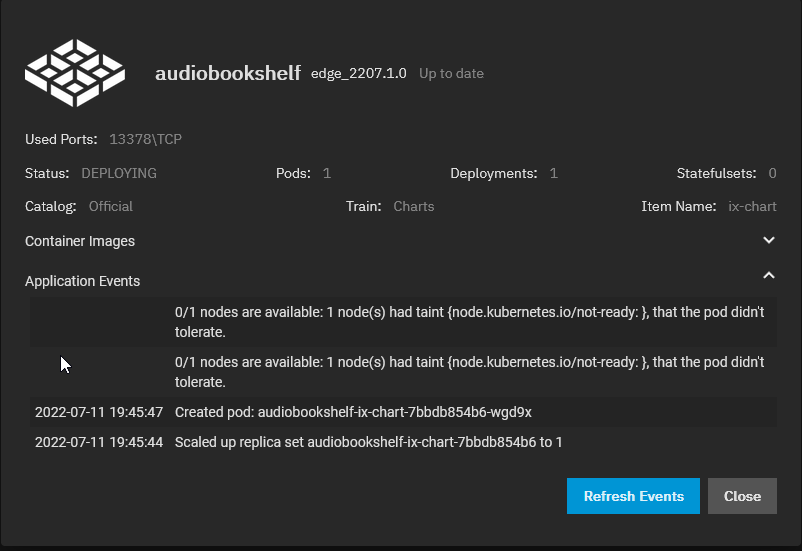The width and height of the screenshot is (802, 551).
Task: Click the 2022-07-11 19:45:47 timestamp
Action: 99,412
